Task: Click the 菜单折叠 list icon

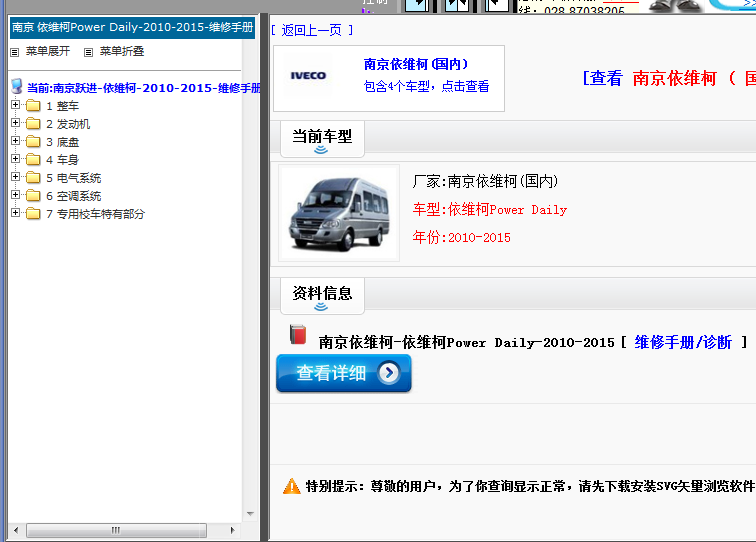Action: [88, 52]
